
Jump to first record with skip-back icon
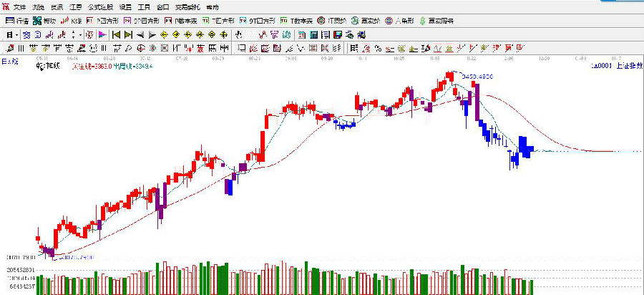(x=114, y=34)
